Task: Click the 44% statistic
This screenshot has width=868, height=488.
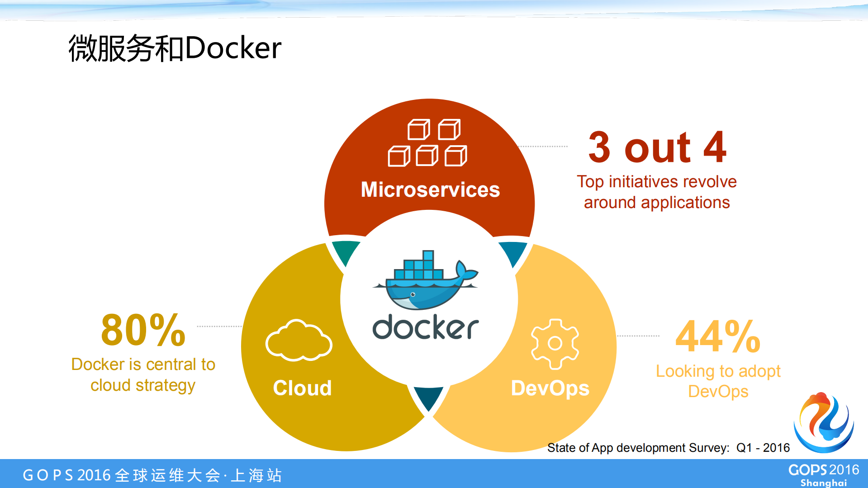Action: pyautogui.click(x=717, y=336)
